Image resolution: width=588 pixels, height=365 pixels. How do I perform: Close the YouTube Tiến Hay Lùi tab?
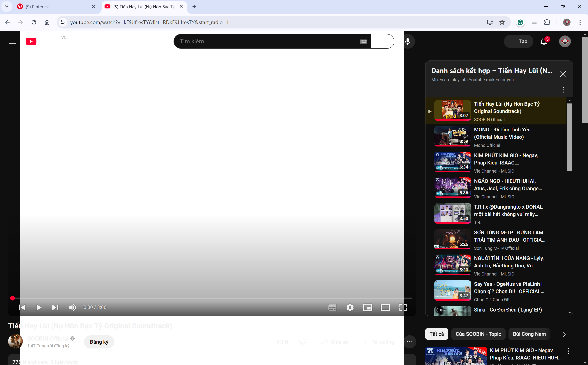point(181,7)
